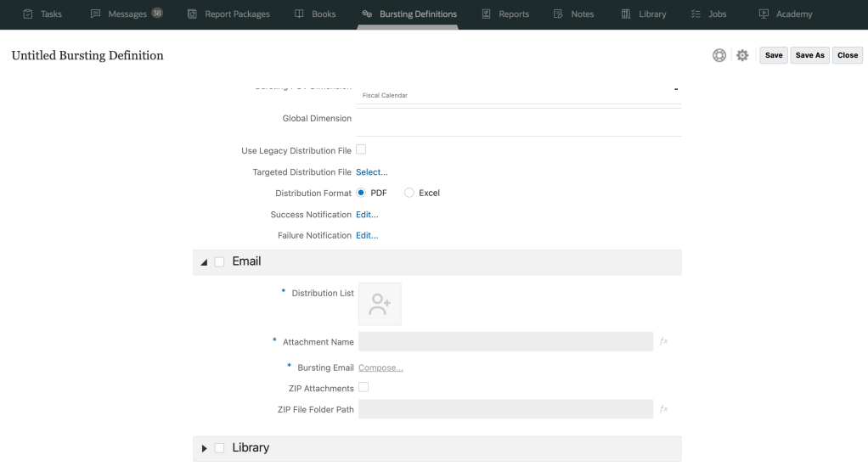Image resolution: width=868 pixels, height=466 pixels.
Task: Open the Library navigation icon
Action: click(x=626, y=14)
